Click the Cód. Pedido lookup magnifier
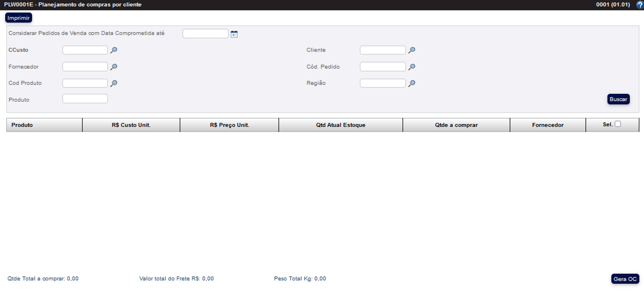The height and width of the screenshot is (294, 644). (x=411, y=67)
